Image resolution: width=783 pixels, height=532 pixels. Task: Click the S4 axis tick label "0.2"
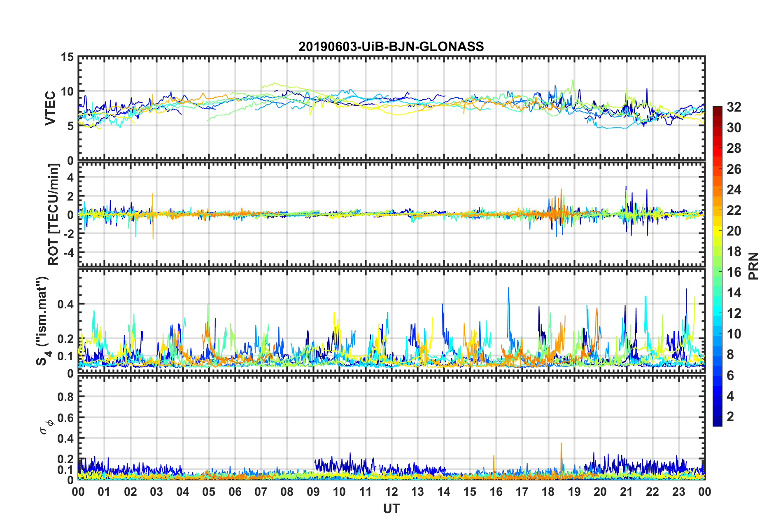66,339
